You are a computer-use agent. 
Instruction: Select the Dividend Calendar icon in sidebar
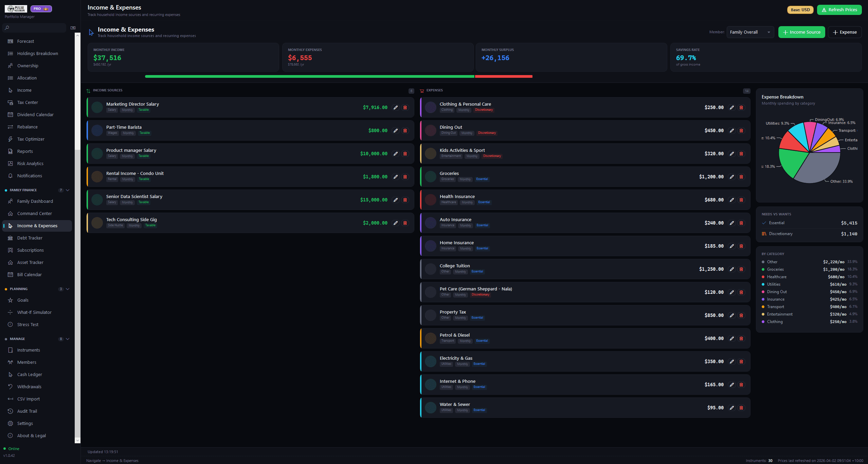coord(10,114)
